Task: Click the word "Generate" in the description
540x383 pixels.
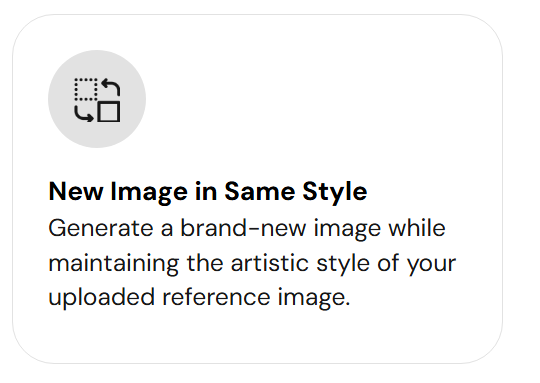Action: (101, 228)
